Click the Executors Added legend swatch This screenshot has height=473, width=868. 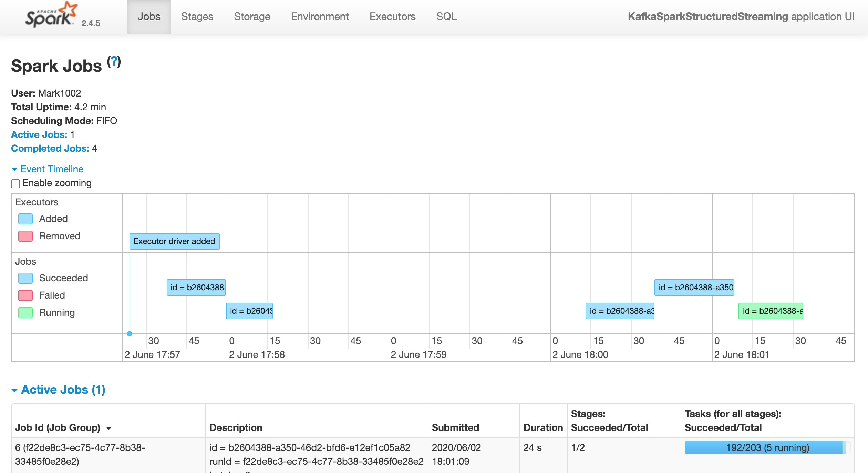(x=25, y=219)
